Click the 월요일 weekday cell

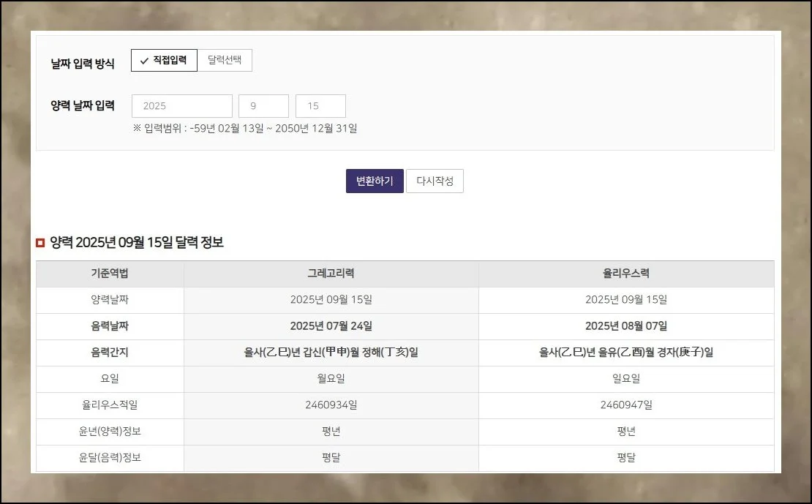330,379
